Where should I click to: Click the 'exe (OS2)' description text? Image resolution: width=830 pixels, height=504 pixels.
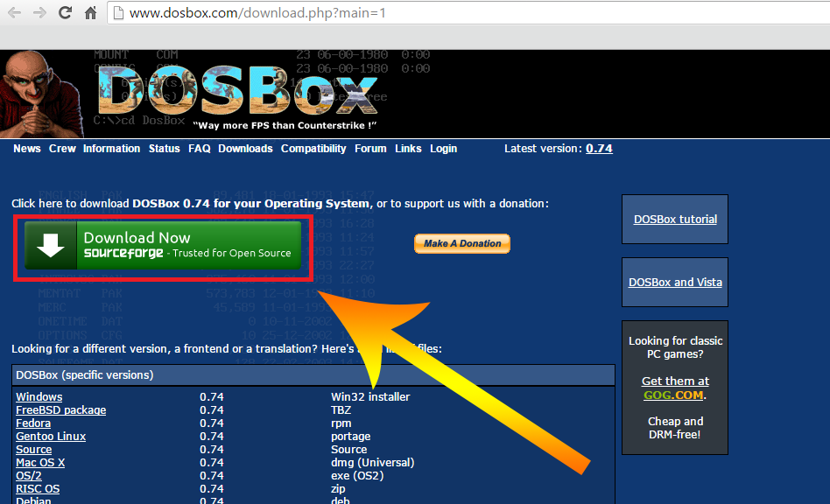pyautogui.click(x=357, y=476)
